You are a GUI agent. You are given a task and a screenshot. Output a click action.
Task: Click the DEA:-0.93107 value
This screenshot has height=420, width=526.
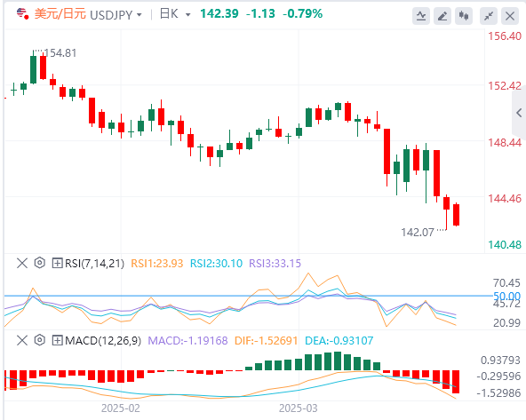tap(339, 341)
